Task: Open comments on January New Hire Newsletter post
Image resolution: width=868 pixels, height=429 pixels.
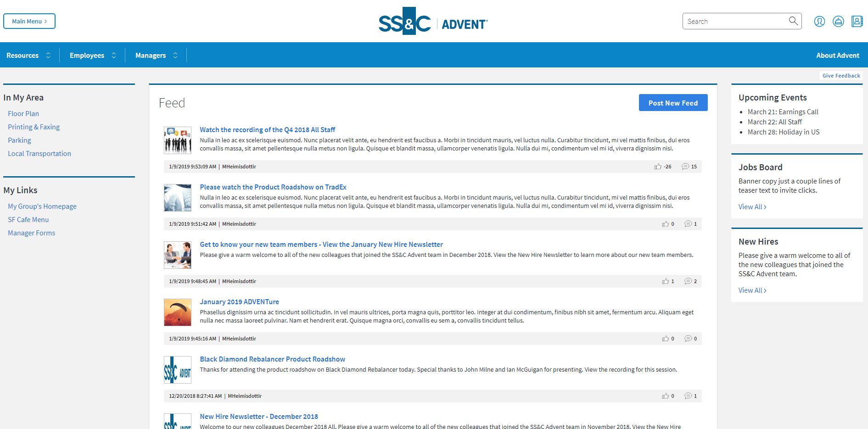Action: (x=688, y=281)
